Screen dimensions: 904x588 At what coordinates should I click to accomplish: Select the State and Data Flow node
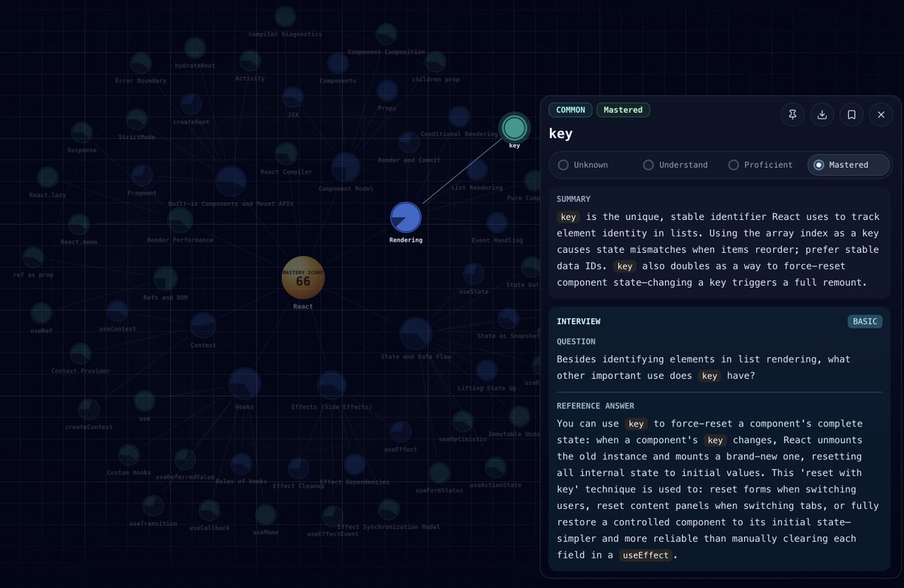click(x=416, y=334)
